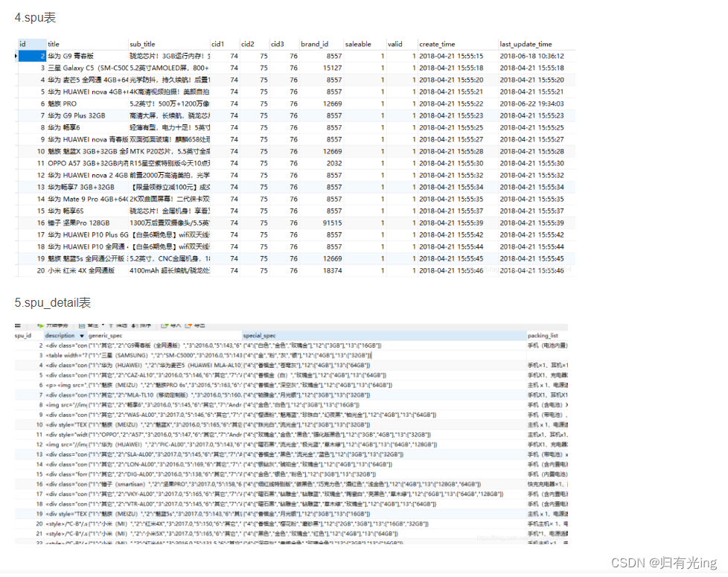Select the title cell '华为 G9 Plus 32GB'

87,115
